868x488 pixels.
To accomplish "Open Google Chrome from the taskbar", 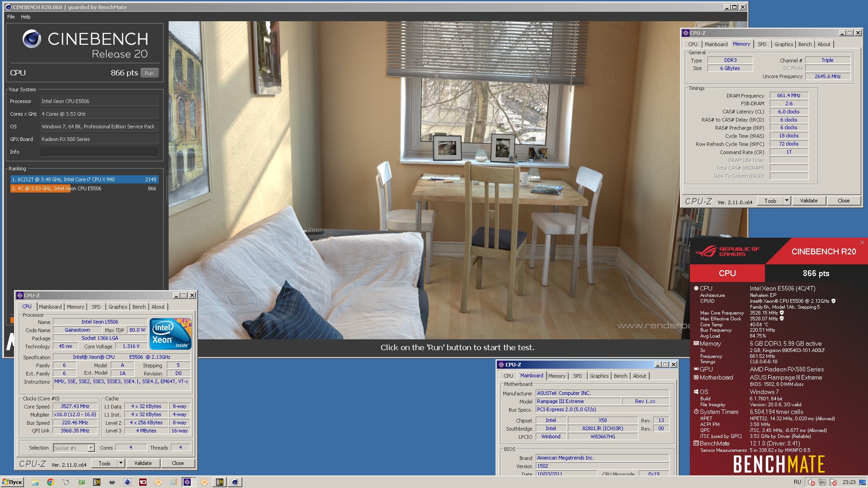I will point(50,482).
